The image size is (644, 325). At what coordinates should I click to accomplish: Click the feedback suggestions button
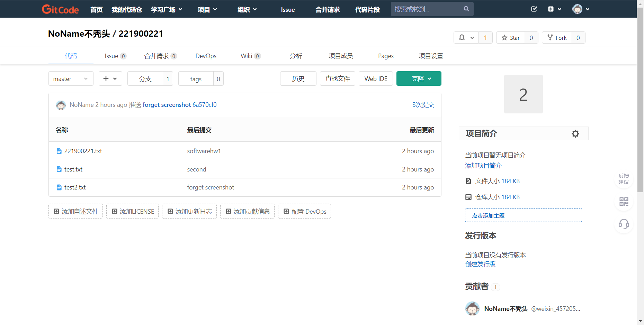(624, 179)
